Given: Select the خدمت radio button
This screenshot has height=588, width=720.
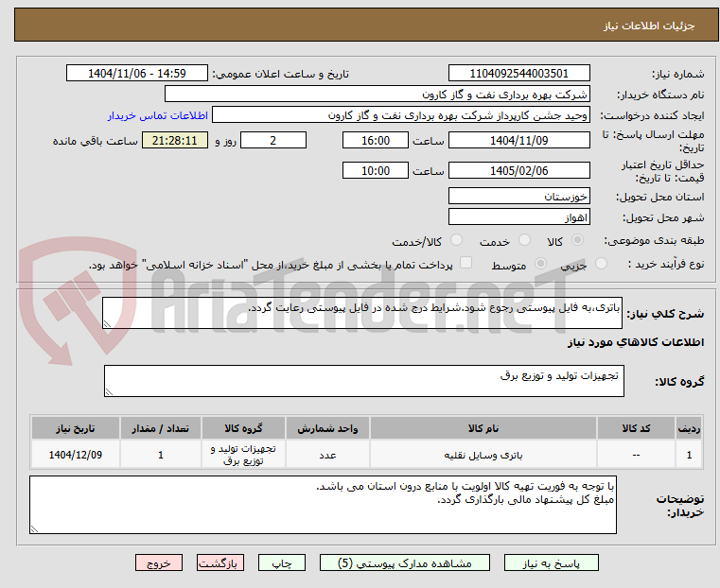Looking at the screenshot, I should point(524,240).
